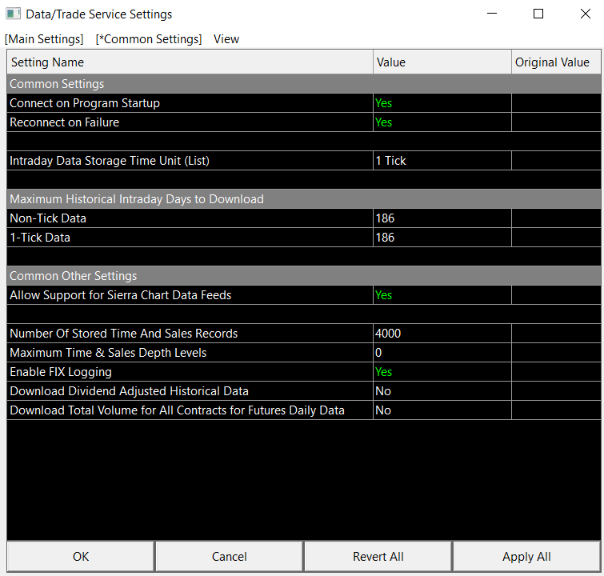Screen dimensions: 604x576
Task: Click the Cancel button
Action: [229, 556]
